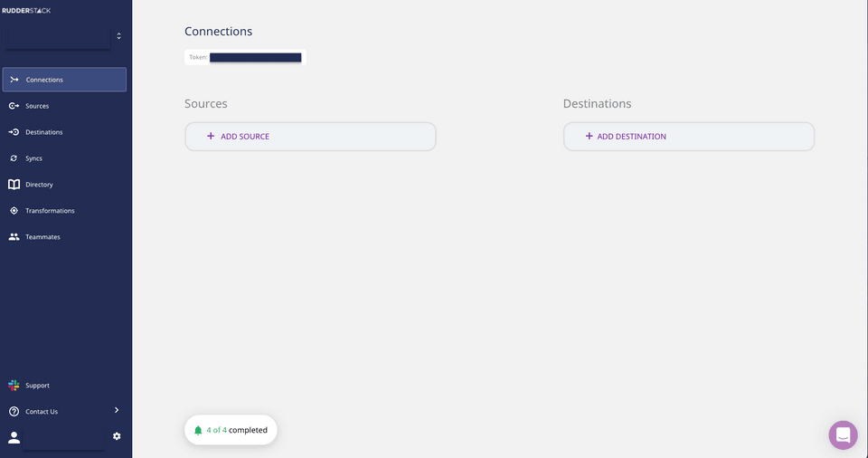Click the Sources arrow icon
The image size is (868, 458).
tap(14, 106)
